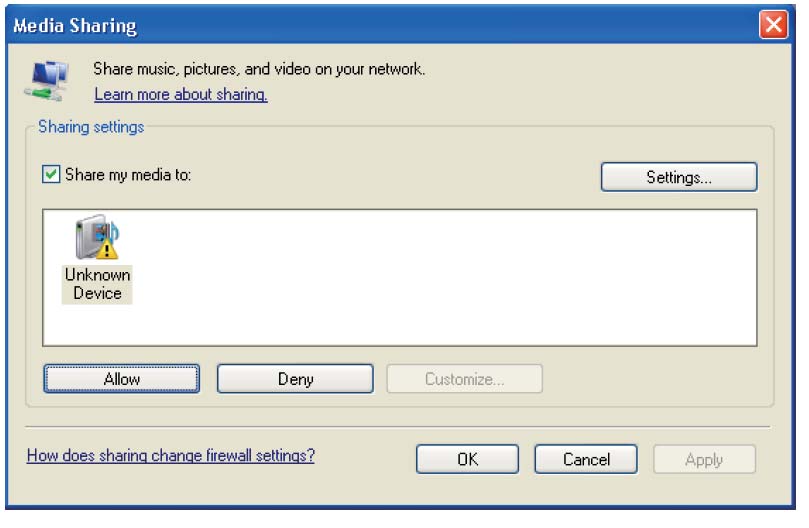The width and height of the screenshot is (809, 528).
Task: Click the greyed-out Customize... button
Action: click(464, 379)
